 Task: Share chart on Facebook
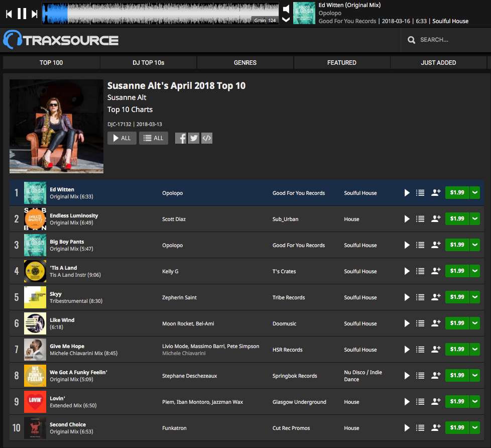(181, 138)
